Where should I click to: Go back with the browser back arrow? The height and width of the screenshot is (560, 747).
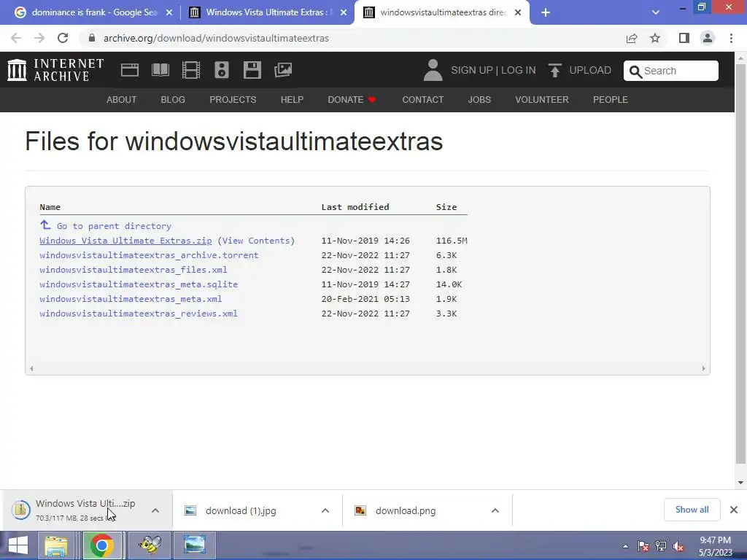16,38
